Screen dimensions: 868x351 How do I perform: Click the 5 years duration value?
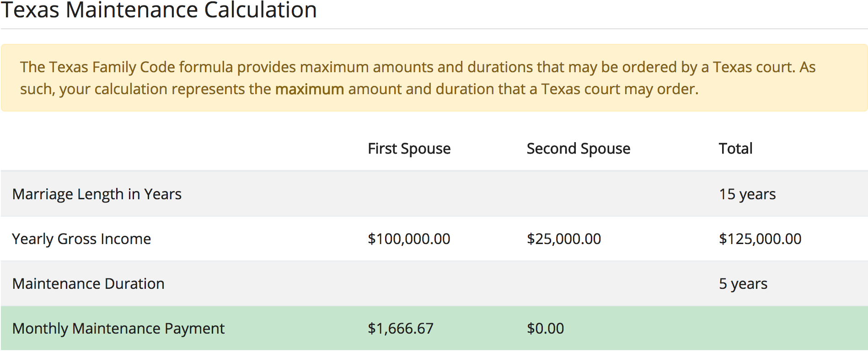point(743,284)
